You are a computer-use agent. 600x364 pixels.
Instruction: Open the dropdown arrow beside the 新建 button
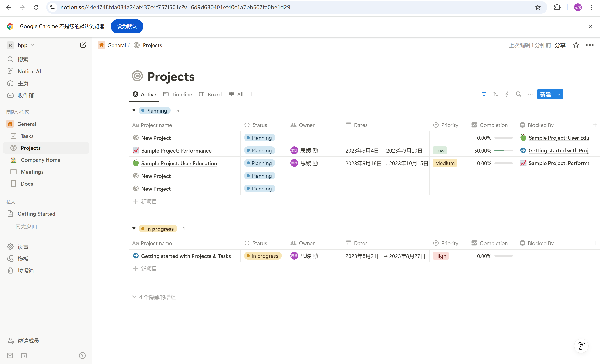[x=559, y=94]
